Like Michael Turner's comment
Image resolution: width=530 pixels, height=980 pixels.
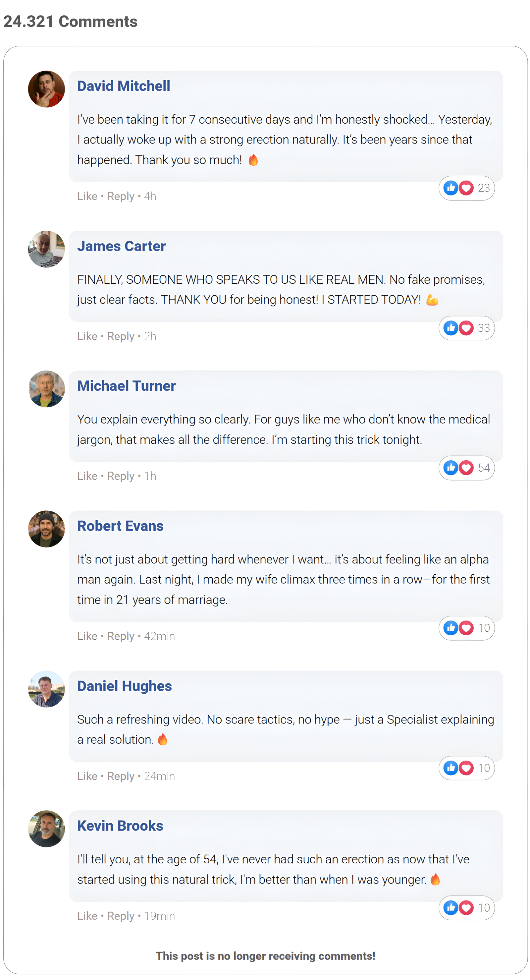coord(87,476)
